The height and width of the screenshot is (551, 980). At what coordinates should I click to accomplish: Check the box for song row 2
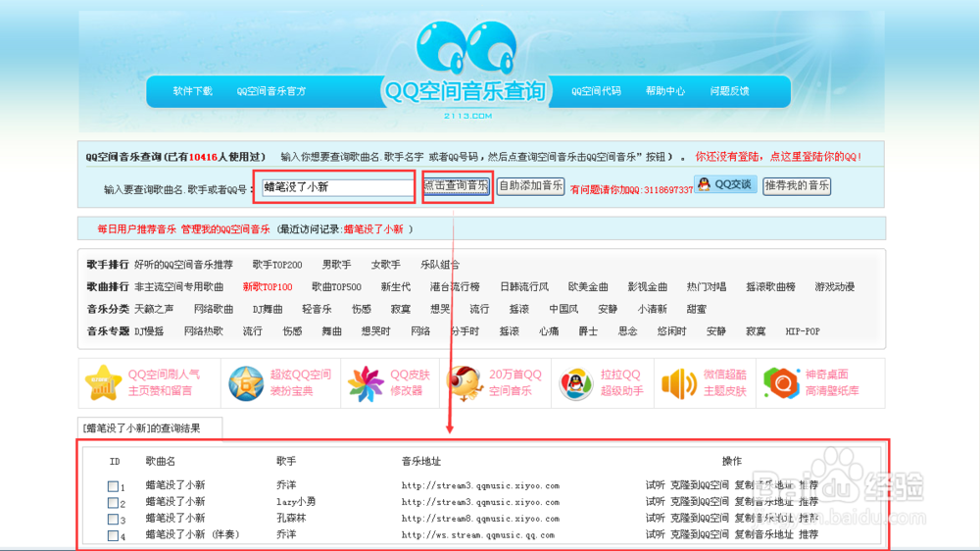tap(113, 502)
